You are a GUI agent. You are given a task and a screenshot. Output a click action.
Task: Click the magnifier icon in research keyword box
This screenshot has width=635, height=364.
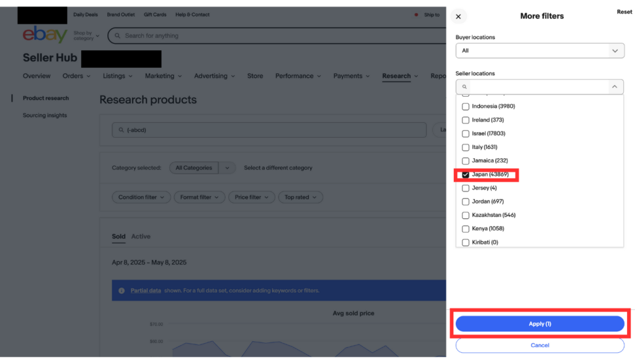pyautogui.click(x=121, y=130)
